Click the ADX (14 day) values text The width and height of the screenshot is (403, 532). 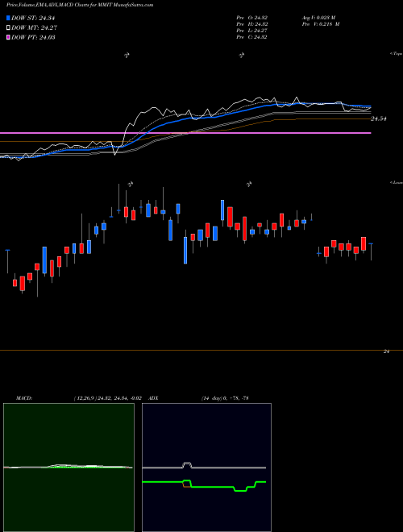(225, 398)
